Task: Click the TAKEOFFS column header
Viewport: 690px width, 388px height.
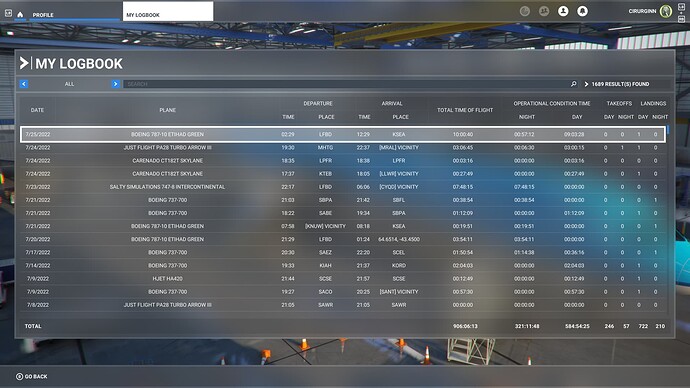Action: [619, 103]
